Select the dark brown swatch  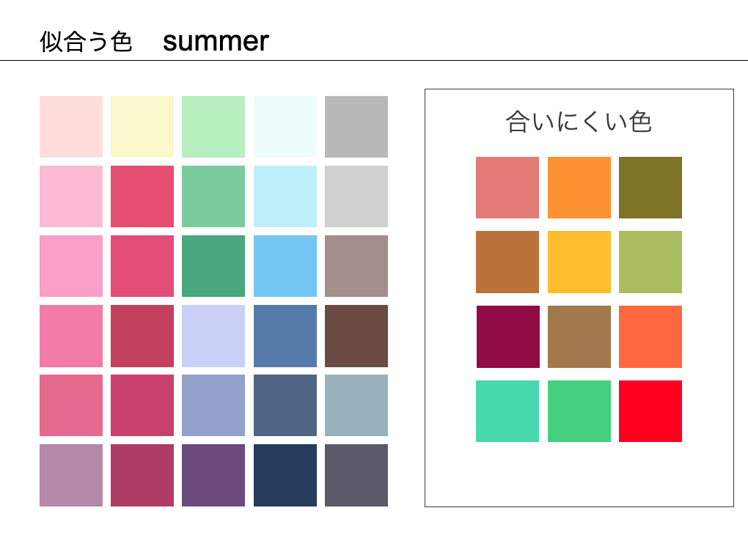[356, 336]
